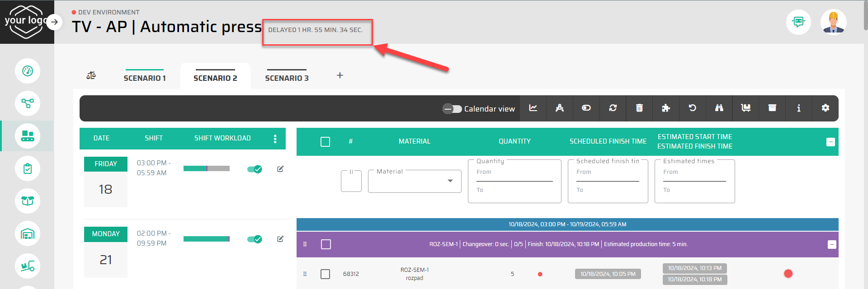Click the Quantity From input field

click(x=514, y=175)
